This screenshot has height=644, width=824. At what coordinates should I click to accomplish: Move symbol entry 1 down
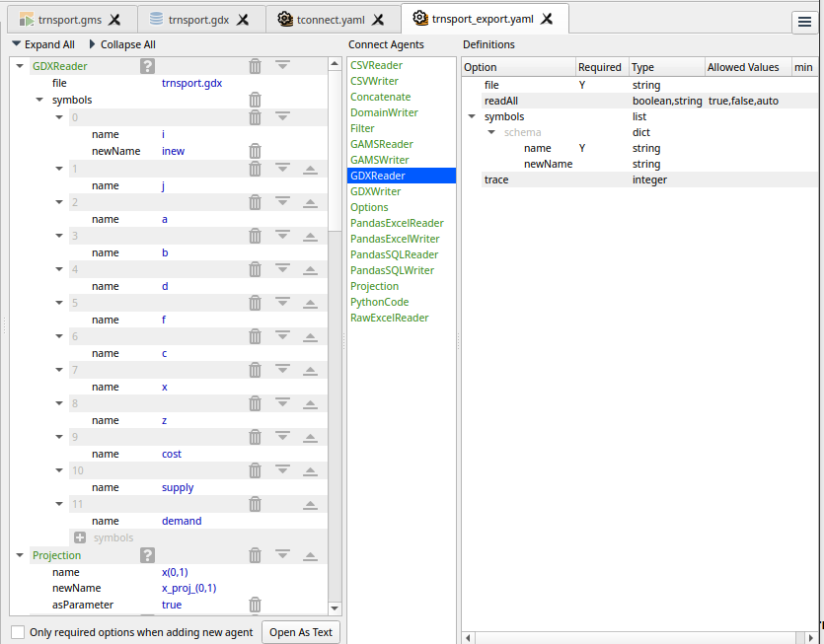tap(282, 169)
